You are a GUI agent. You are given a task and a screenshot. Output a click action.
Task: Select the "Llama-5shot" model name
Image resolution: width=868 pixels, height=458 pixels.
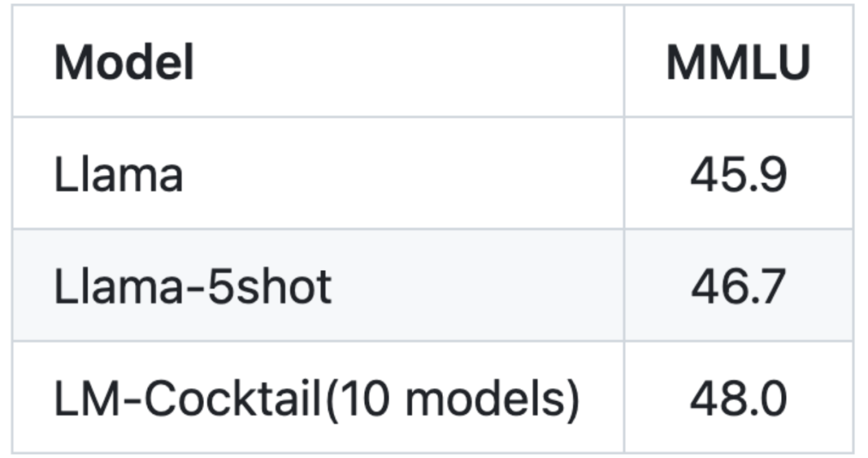(x=192, y=287)
